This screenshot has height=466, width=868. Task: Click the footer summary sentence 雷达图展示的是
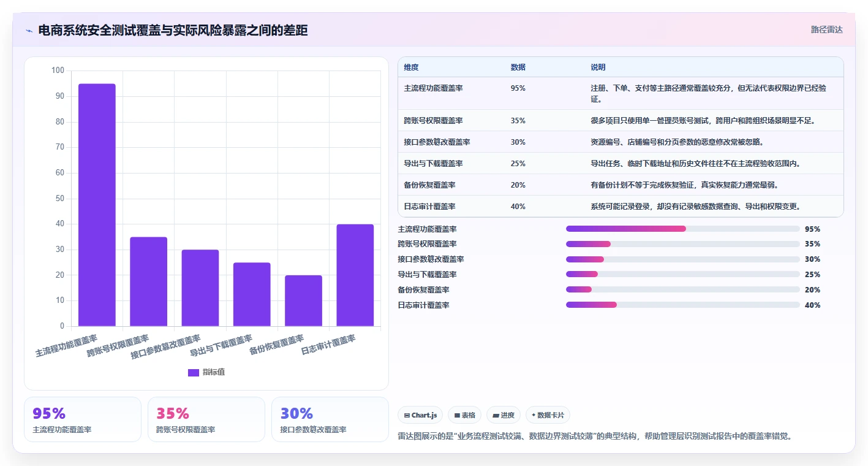tap(595, 437)
